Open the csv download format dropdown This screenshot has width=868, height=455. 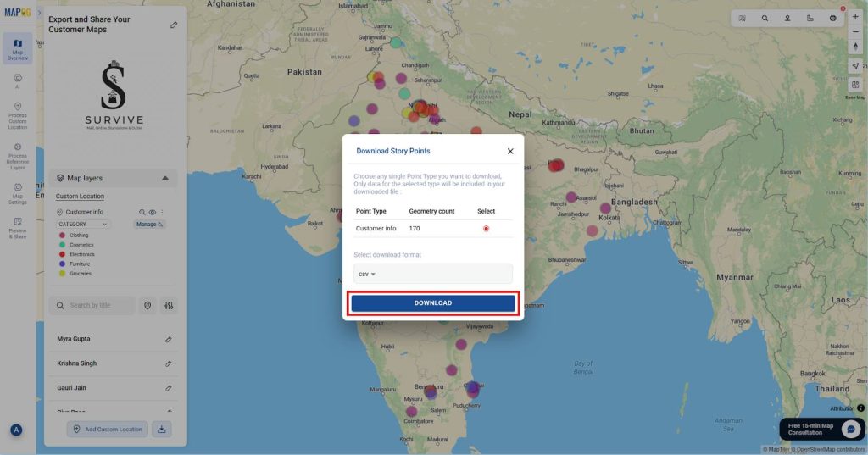pyautogui.click(x=367, y=274)
